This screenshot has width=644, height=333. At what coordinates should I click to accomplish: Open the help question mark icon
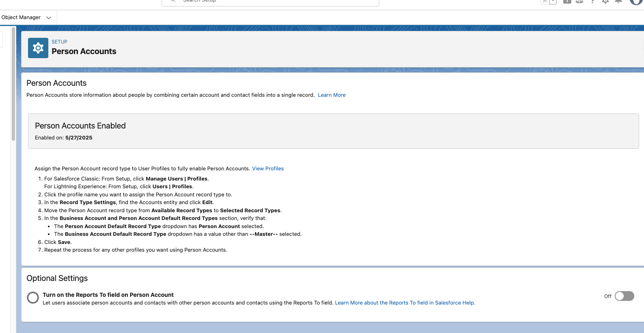593,2
